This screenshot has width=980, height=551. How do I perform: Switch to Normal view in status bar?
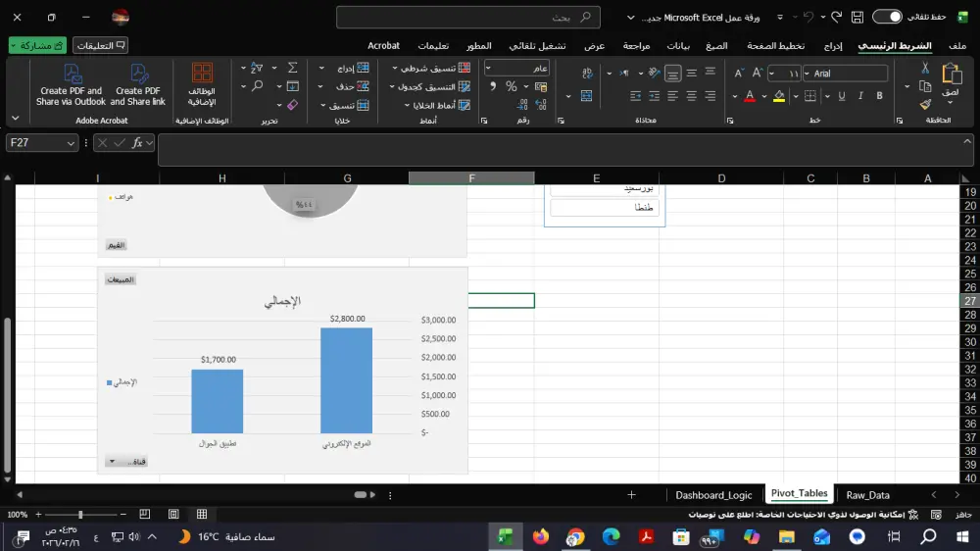click(x=202, y=514)
